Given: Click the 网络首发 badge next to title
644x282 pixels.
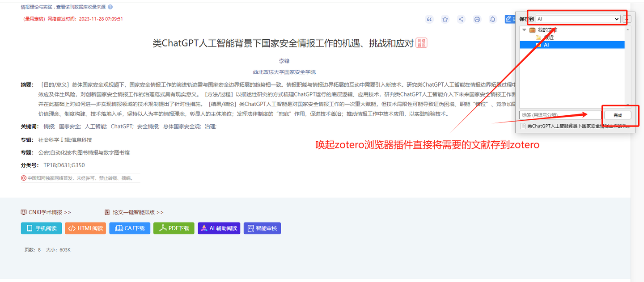Looking at the screenshot, I should click(421, 43).
